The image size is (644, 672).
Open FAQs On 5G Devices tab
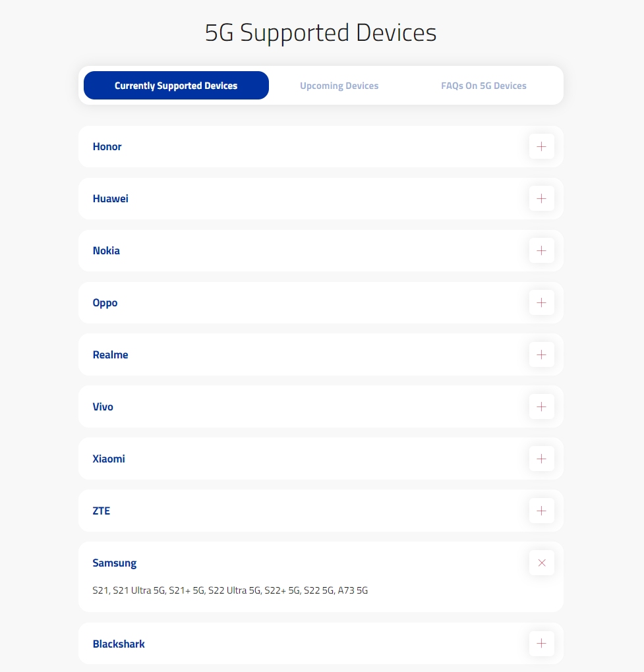coord(483,86)
